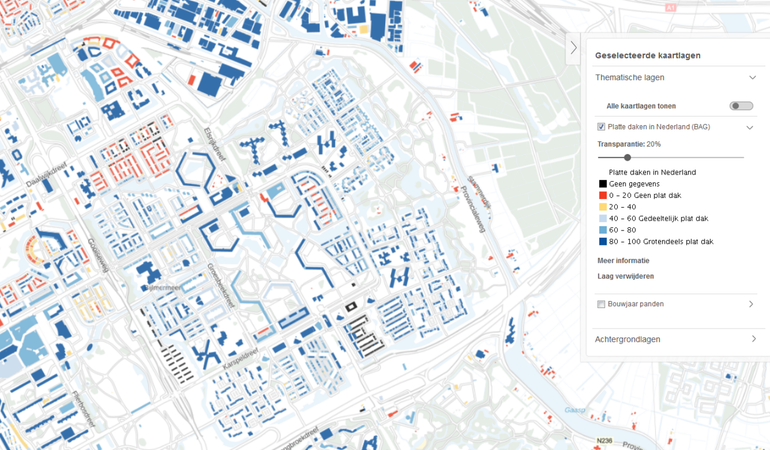Open the Meer informatie link
Image resolution: width=770 pixels, height=450 pixels.
623,260
